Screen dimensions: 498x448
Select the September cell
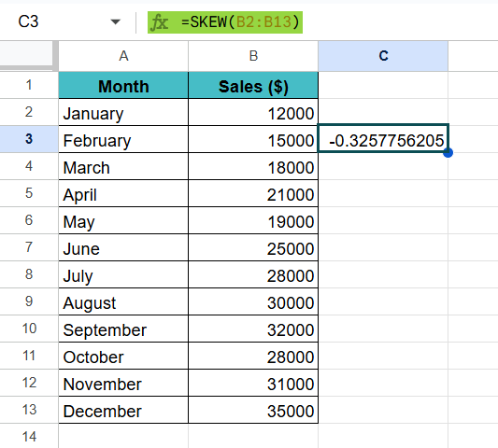(x=123, y=329)
